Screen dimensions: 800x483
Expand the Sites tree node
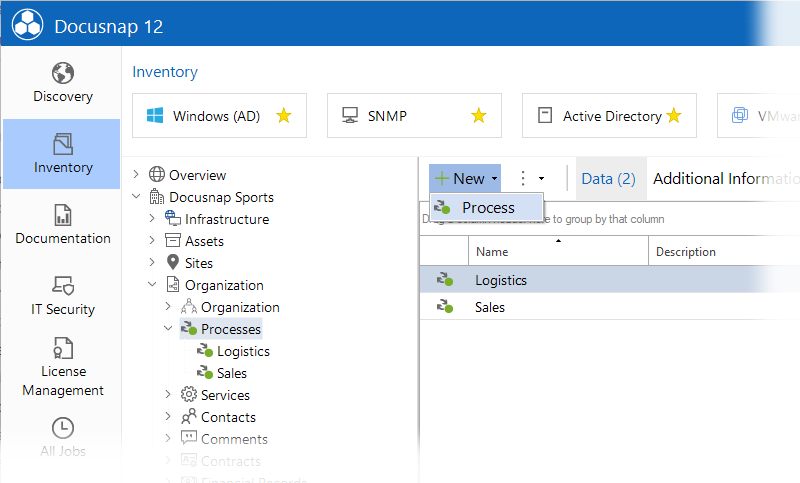(152, 262)
